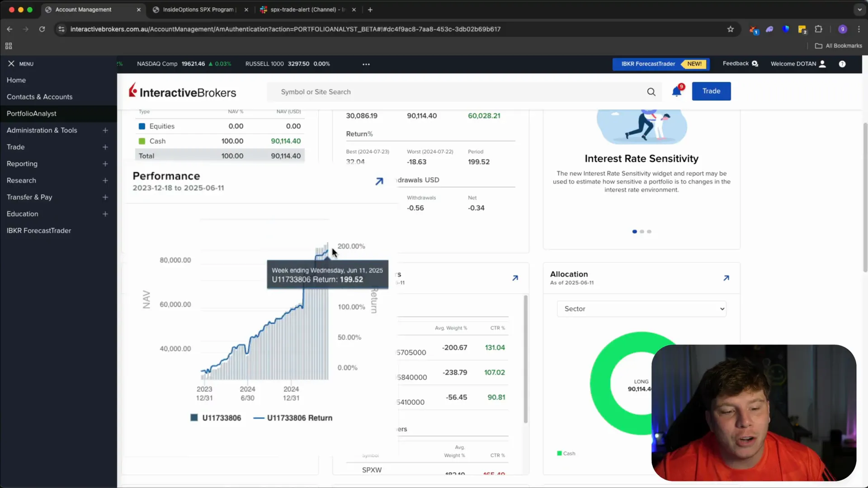Click the Welcome DOTAN user icon
Viewport: 868px width, 488px height.
click(822, 64)
